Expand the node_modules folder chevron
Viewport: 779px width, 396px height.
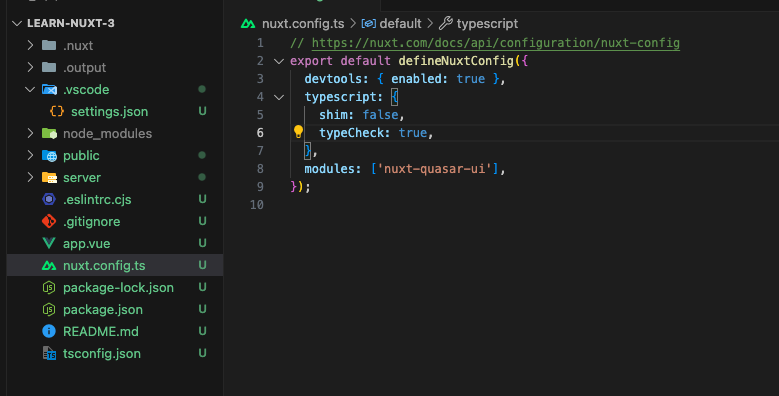click(30, 133)
